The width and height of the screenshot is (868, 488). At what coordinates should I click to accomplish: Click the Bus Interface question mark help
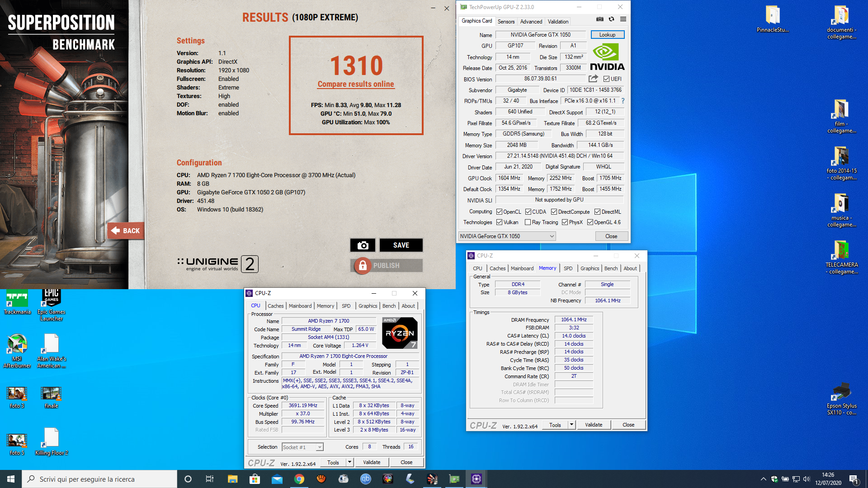pos(623,101)
